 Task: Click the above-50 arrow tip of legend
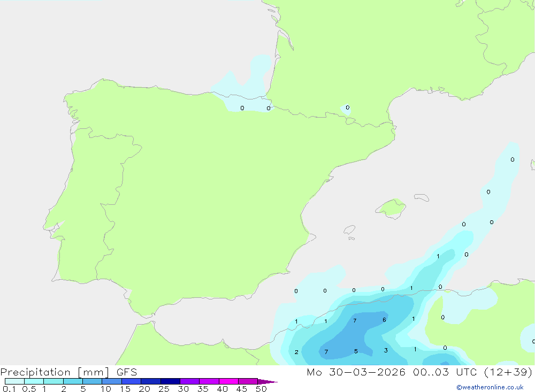[x=267, y=381]
